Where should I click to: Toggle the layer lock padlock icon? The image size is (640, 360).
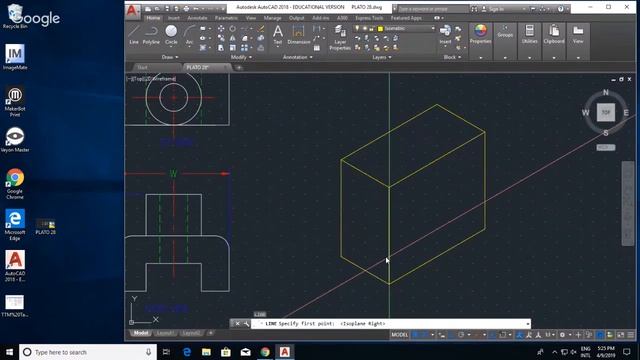(372, 29)
